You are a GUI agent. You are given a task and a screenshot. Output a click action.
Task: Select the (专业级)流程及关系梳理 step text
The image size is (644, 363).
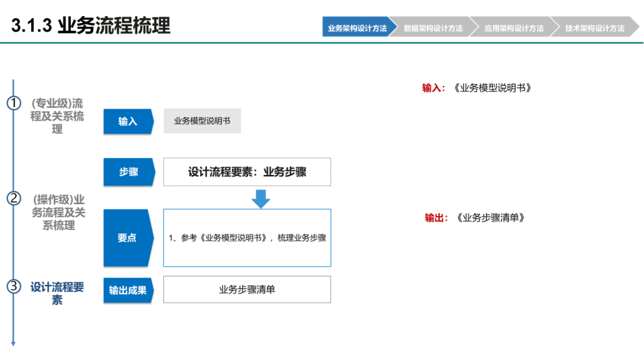tap(57, 116)
